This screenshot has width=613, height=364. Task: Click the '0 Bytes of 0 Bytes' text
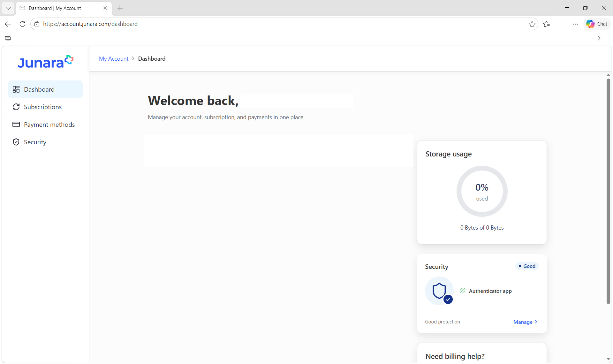pyautogui.click(x=482, y=228)
